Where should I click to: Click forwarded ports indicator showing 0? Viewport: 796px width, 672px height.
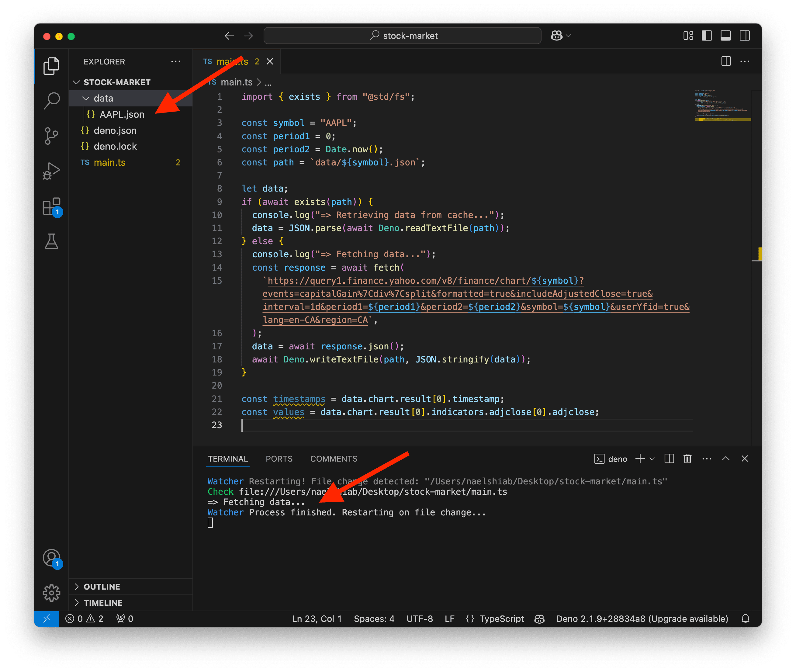(x=125, y=619)
